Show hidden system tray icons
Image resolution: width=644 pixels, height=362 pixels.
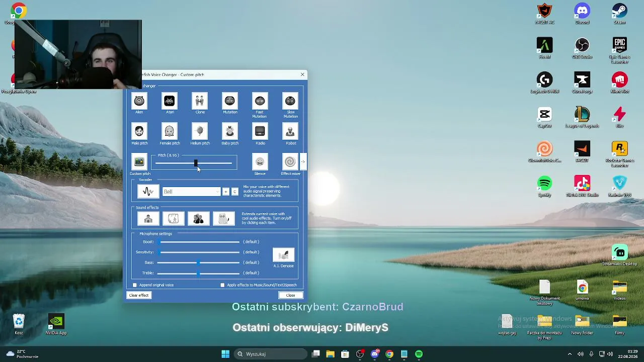click(570, 354)
